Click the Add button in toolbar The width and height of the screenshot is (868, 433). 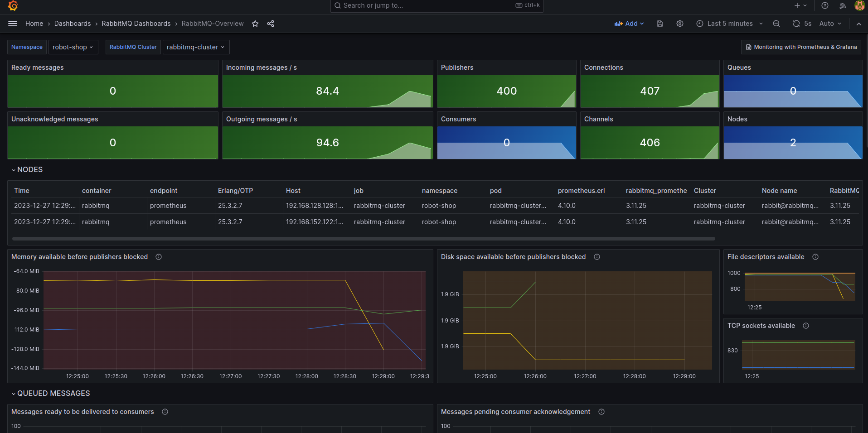pos(629,24)
